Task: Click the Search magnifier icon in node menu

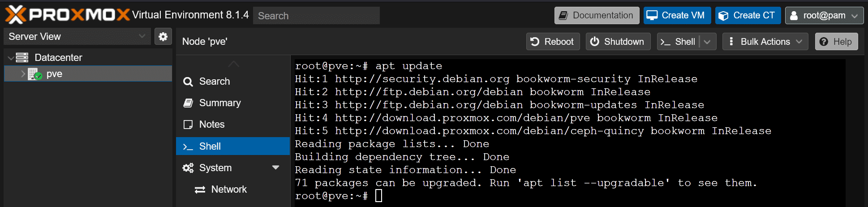Action: pos(188,82)
